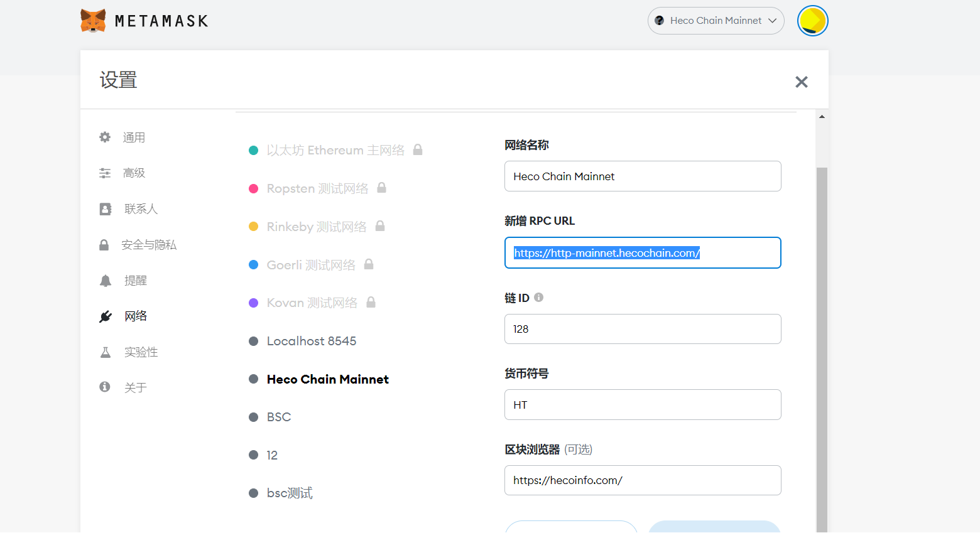Open the 实验性 settings tab
Viewport: 980px width, 533px height.
(141, 352)
